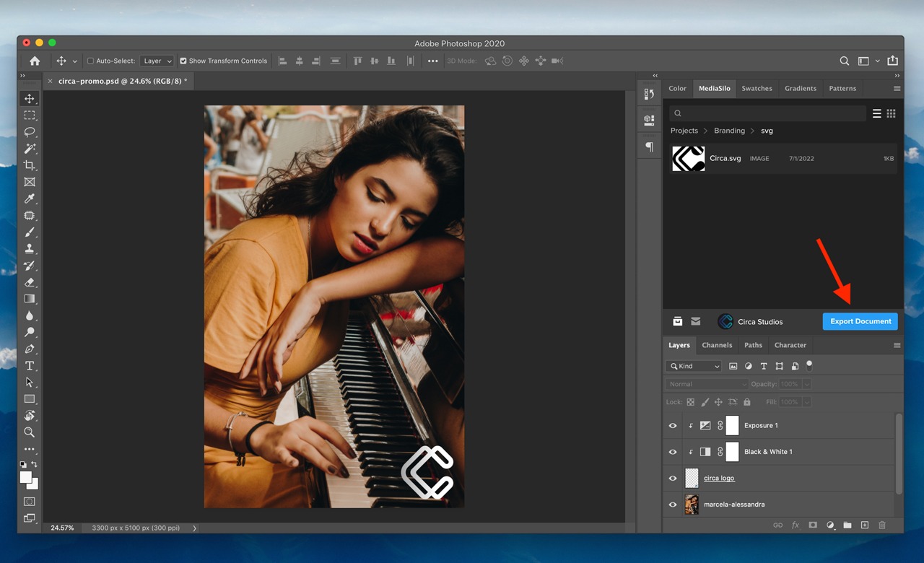
Task: Open the Branding breadcrumb link
Action: click(x=729, y=131)
